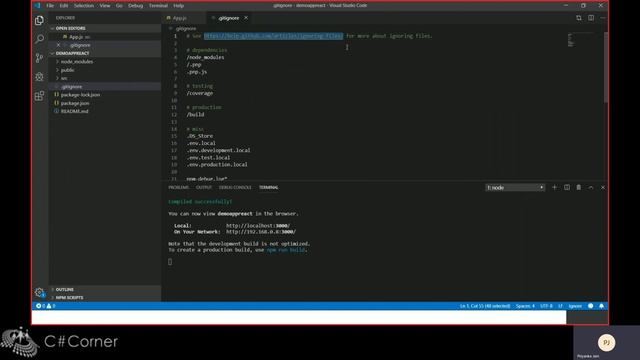Change indentation via Spaces: 4

[525, 306]
